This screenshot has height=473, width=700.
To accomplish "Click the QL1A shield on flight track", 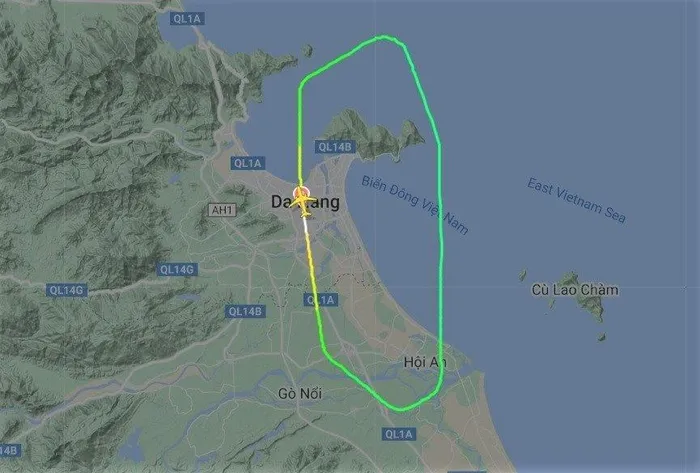I will (x=321, y=300).
